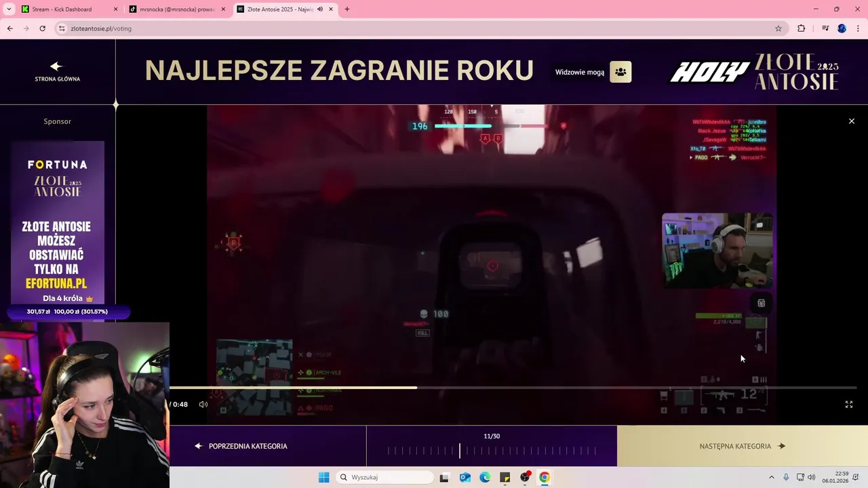This screenshot has width=868, height=488.
Task: Open Outlook from taskbar
Action: [x=465, y=477]
